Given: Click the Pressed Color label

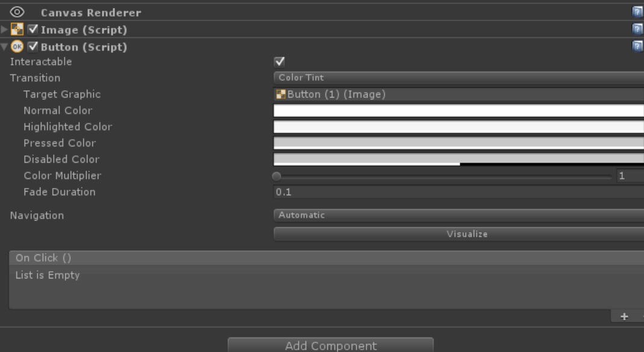Looking at the screenshot, I should (60, 143).
